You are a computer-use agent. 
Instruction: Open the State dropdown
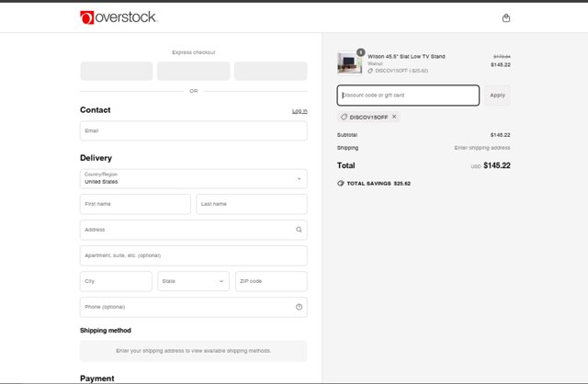194,281
